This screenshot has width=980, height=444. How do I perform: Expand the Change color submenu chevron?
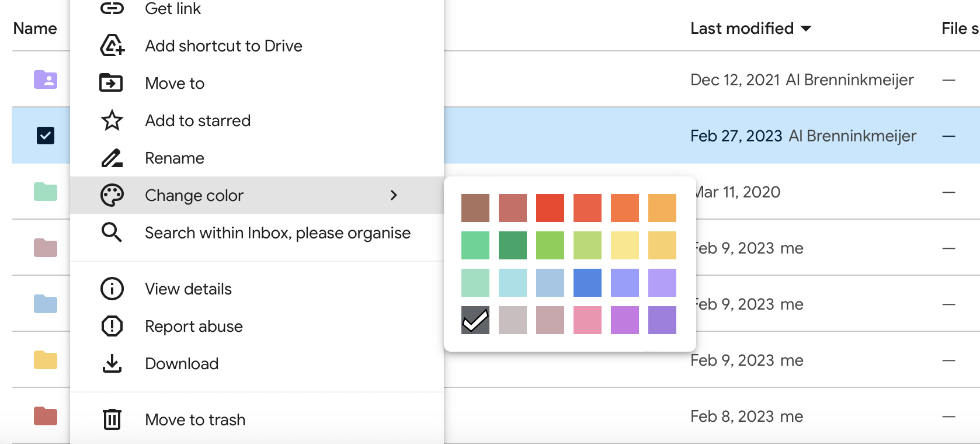(394, 195)
